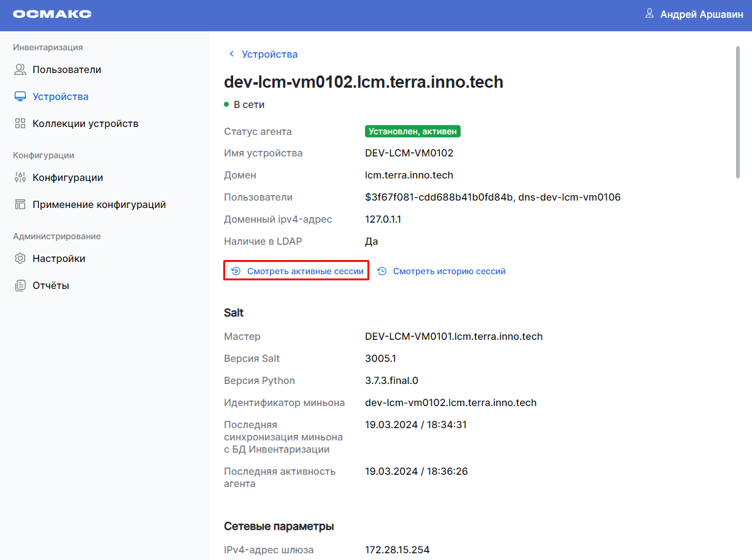Select Отчёты in the sidebar
The image size is (752, 560).
[x=51, y=286]
